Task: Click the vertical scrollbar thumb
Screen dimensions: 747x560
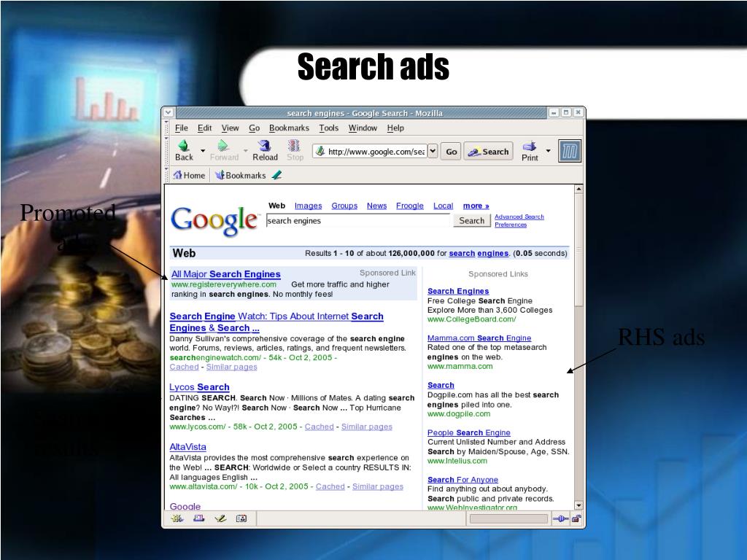Action: tap(578, 250)
